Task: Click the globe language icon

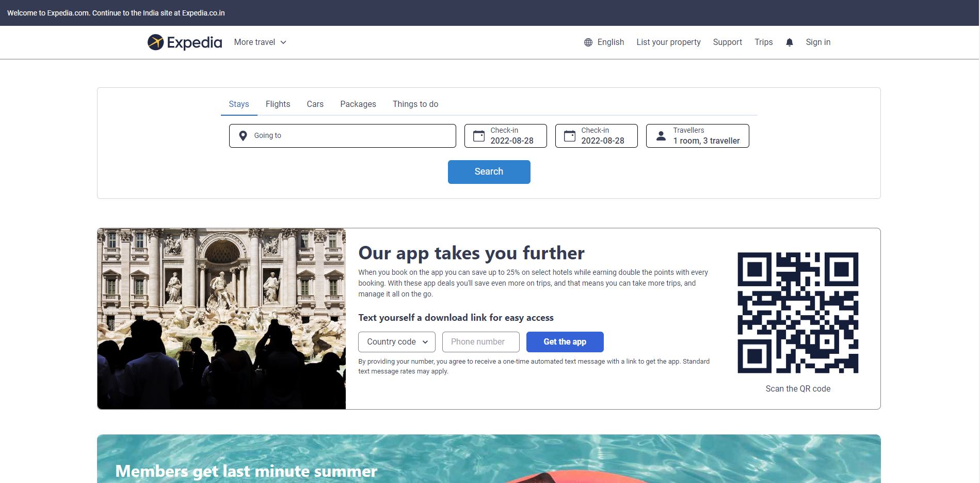Action: (588, 42)
